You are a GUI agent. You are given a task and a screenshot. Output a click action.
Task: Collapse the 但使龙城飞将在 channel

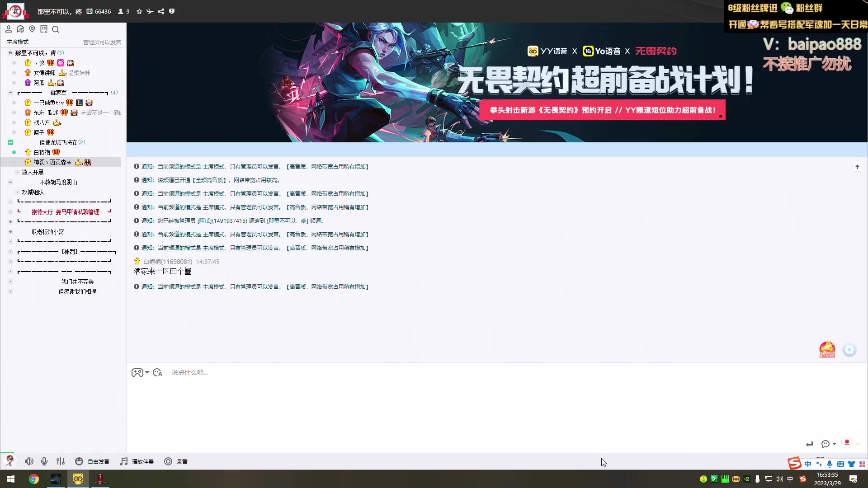(10, 142)
